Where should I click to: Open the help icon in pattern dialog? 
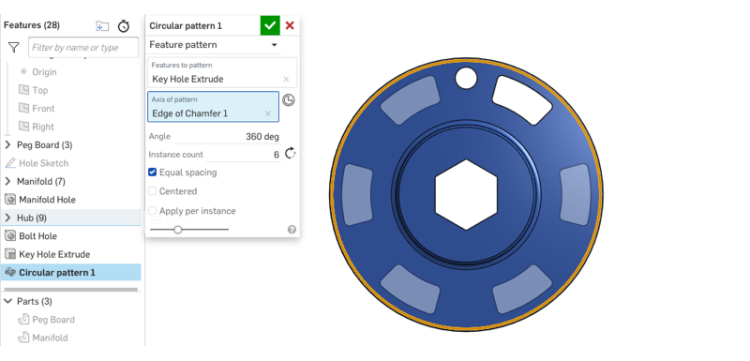pos(292,230)
